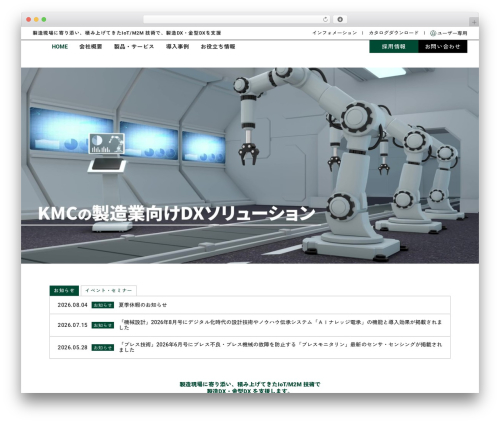Click the browser address bar
Screen dimensions: 500x423
237,19
